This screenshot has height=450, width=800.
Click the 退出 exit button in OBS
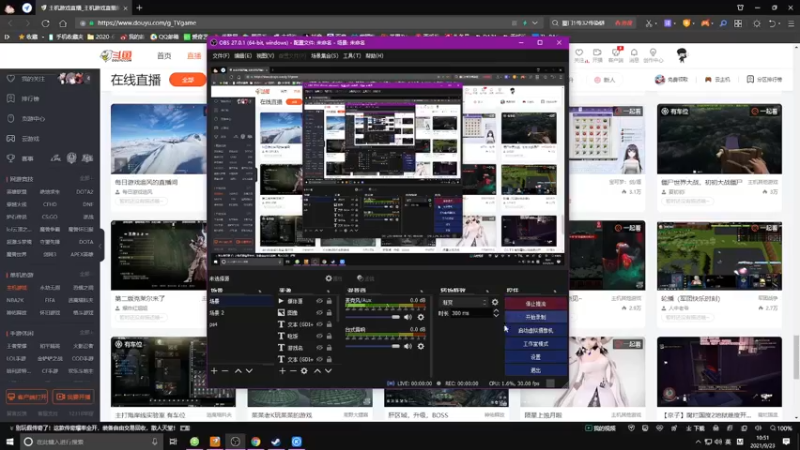(536, 370)
